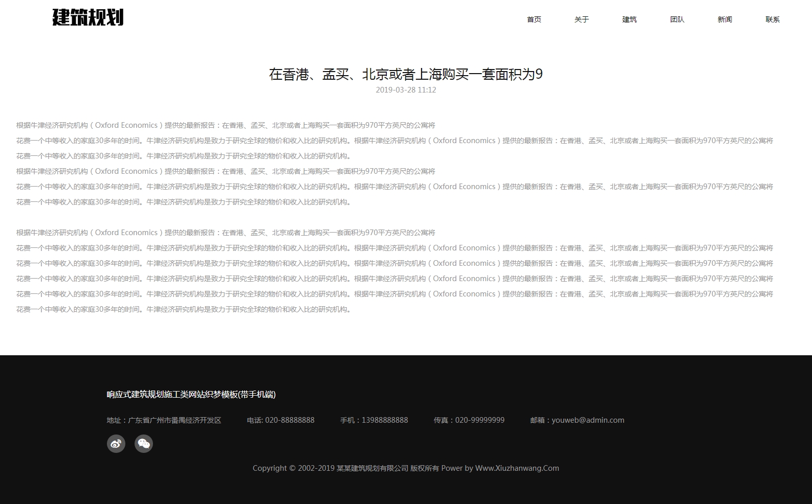The height and width of the screenshot is (504, 812).
Task: Select 建筑 in the top navigation
Action: coord(629,19)
